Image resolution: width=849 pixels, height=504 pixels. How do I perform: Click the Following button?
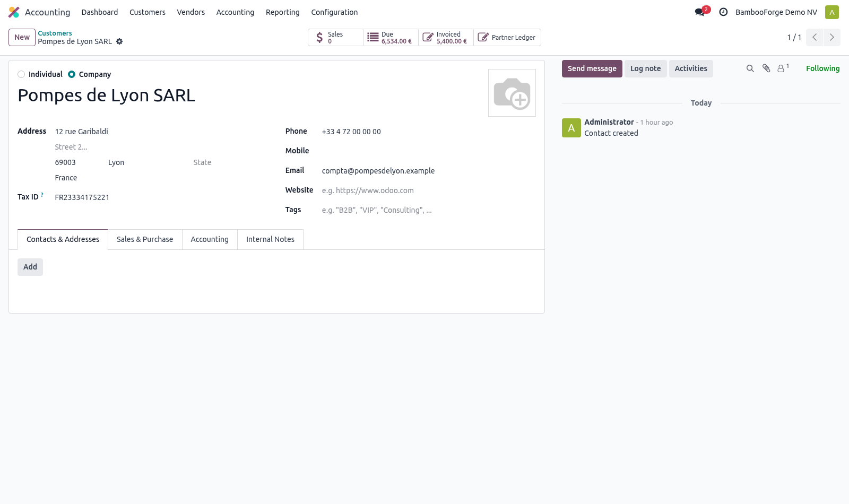click(822, 68)
